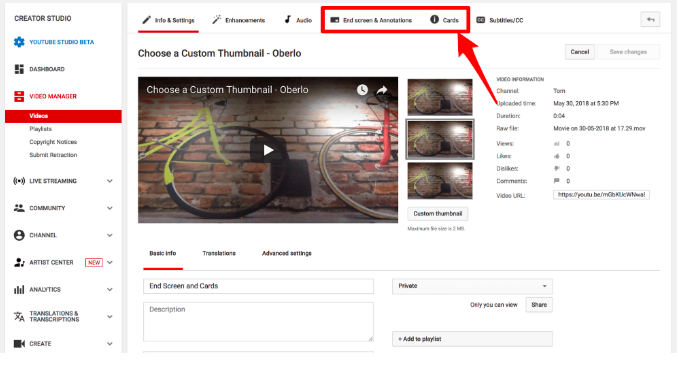Open the Cards info icon tab
The width and height of the screenshot is (678, 376).
pyautogui.click(x=444, y=20)
